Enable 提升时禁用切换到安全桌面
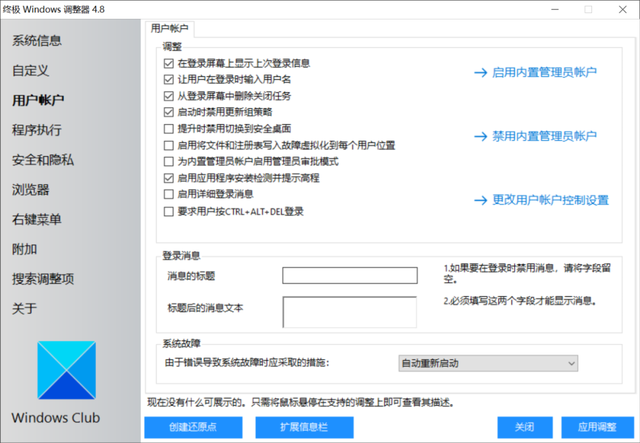 (169, 129)
